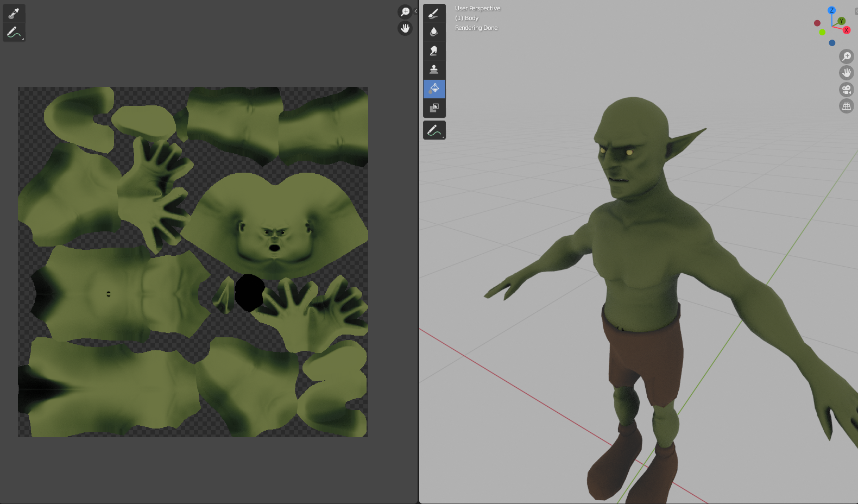Select the Annotate pencil in 3D viewport

pyautogui.click(x=434, y=130)
